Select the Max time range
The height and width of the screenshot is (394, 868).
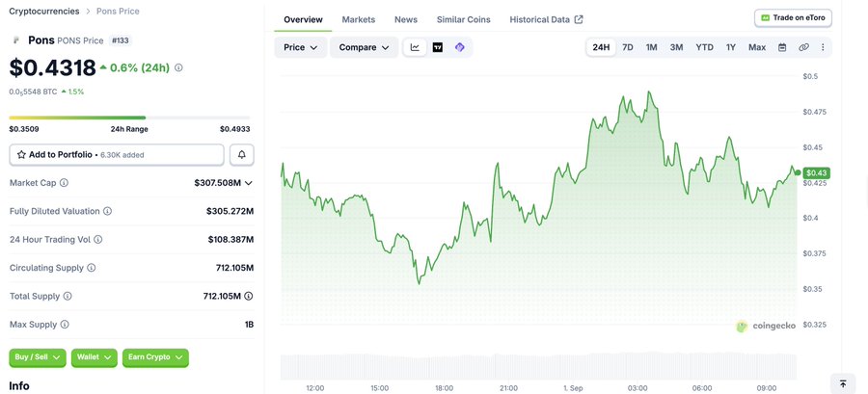point(757,47)
